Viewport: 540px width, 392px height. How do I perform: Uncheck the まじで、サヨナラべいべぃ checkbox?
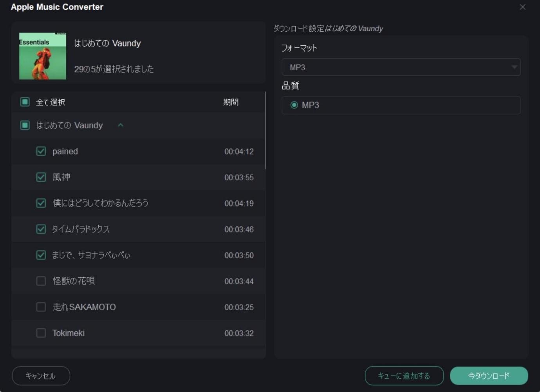tap(41, 255)
